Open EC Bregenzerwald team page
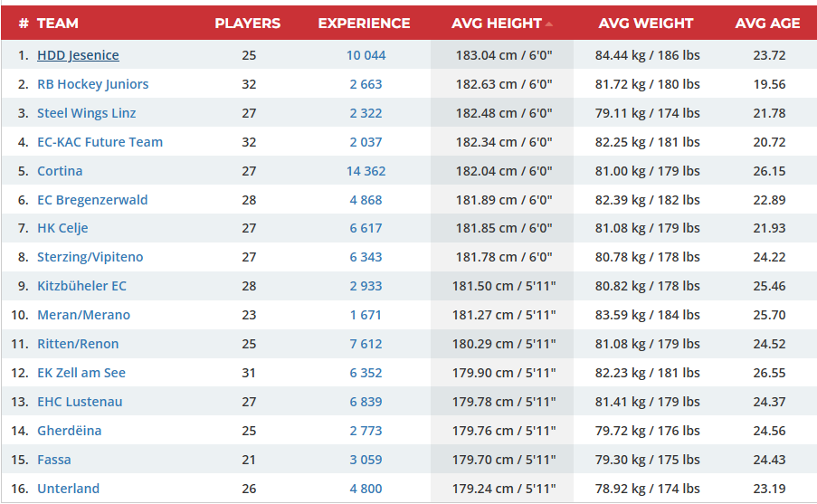817x504 pixels. 92,200
